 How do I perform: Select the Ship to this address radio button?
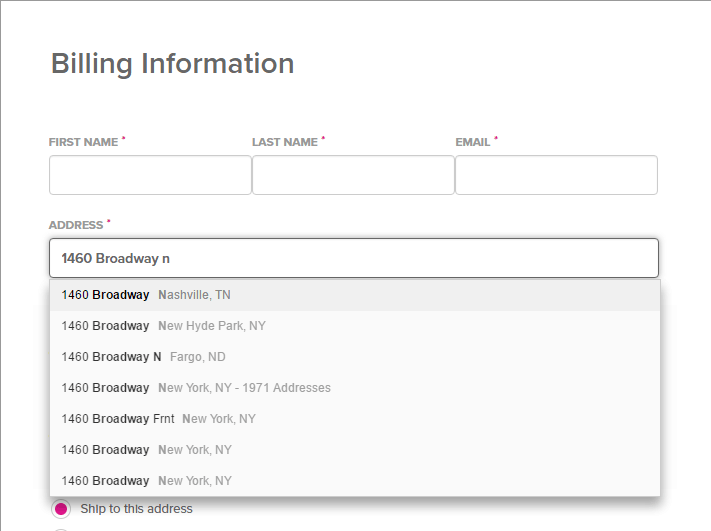(x=61, y=509)
